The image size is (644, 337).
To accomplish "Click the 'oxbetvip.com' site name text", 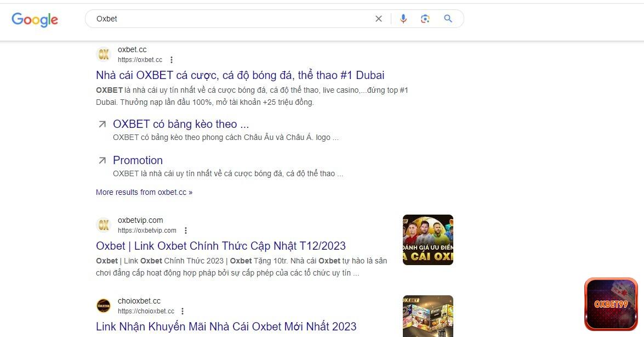I will pyautogui.click(x=140, y=220).
